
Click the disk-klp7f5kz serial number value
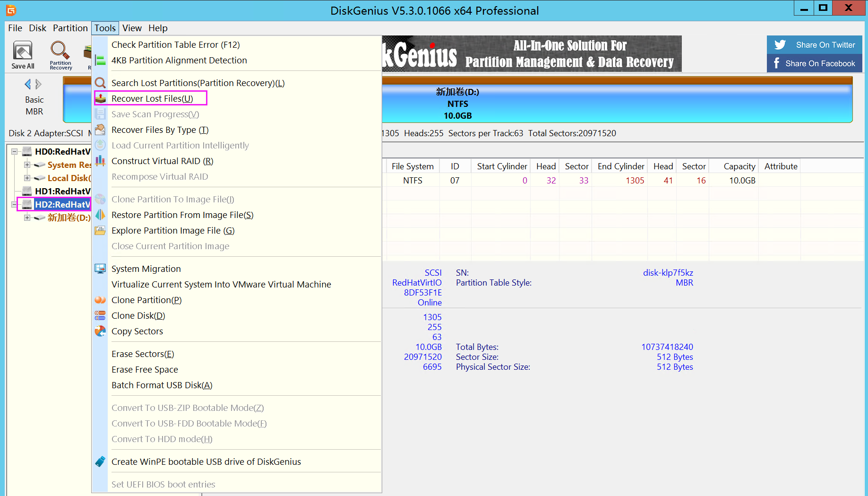coord(668,273)
